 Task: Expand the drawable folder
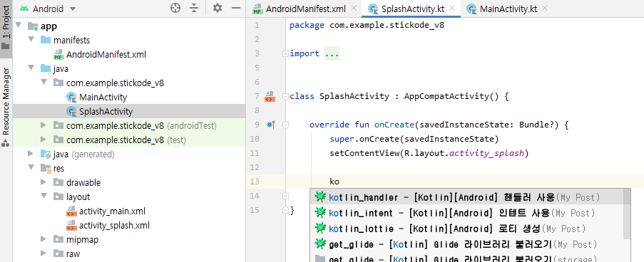[x=44, y=182]
